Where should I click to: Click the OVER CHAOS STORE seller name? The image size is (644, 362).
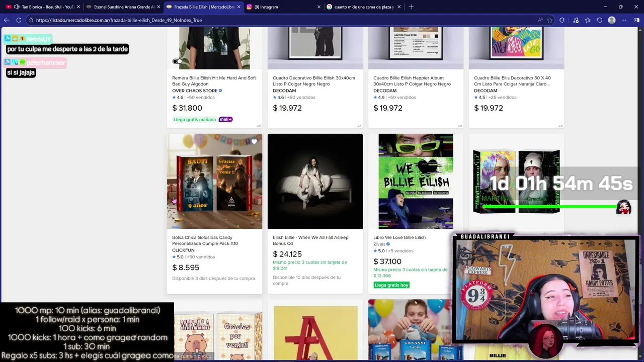click(x=195, y=91)
